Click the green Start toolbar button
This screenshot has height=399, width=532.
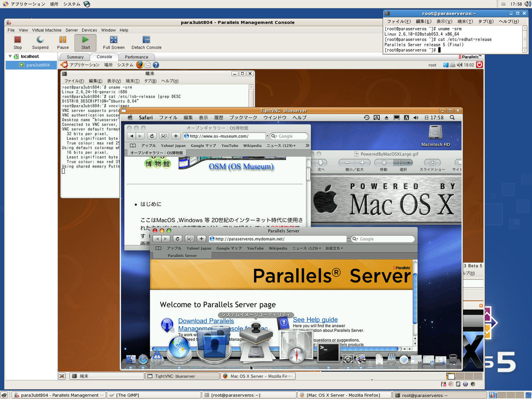pos(85,42)
